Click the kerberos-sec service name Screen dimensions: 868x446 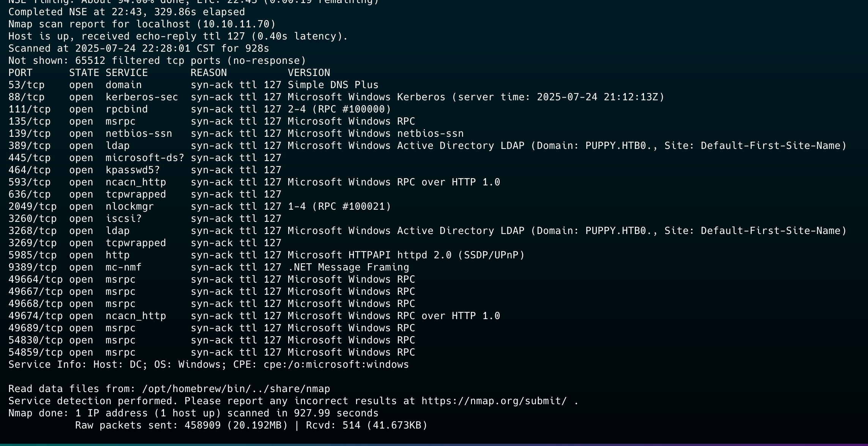[x=142, y=97]
